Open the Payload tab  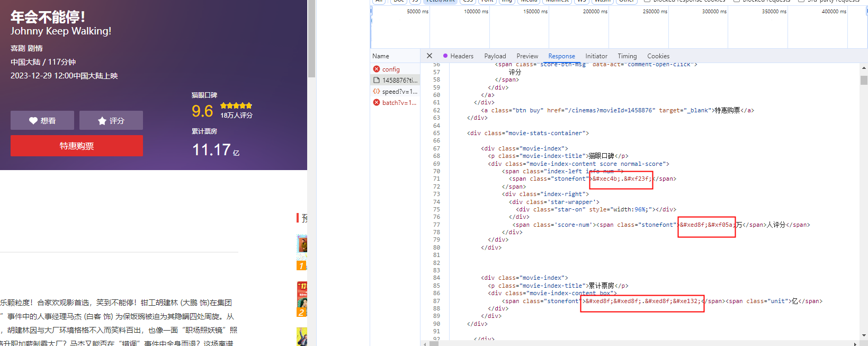coord(495,56)
